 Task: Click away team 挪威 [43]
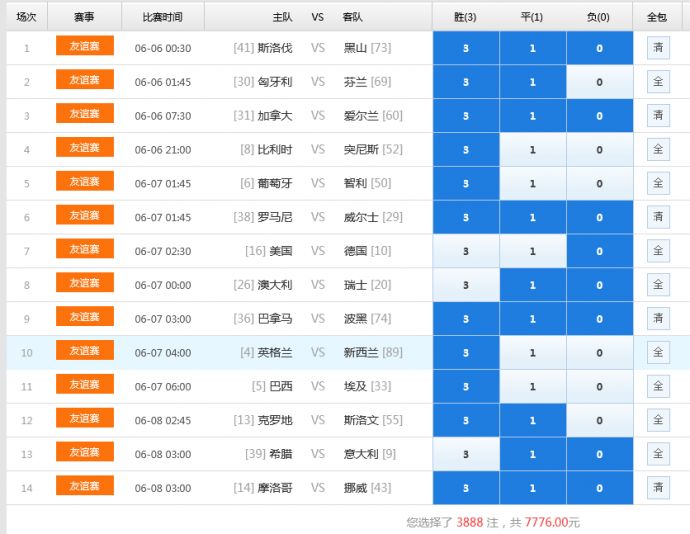367,488
